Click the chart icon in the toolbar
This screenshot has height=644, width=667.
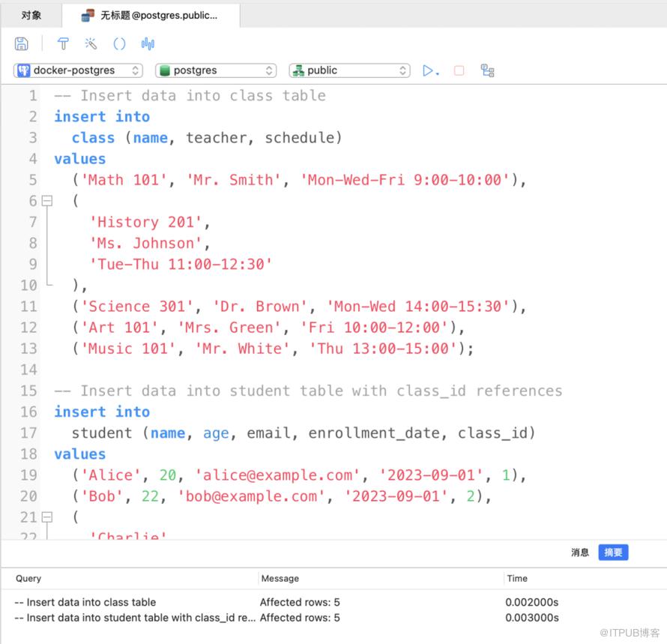148,43
